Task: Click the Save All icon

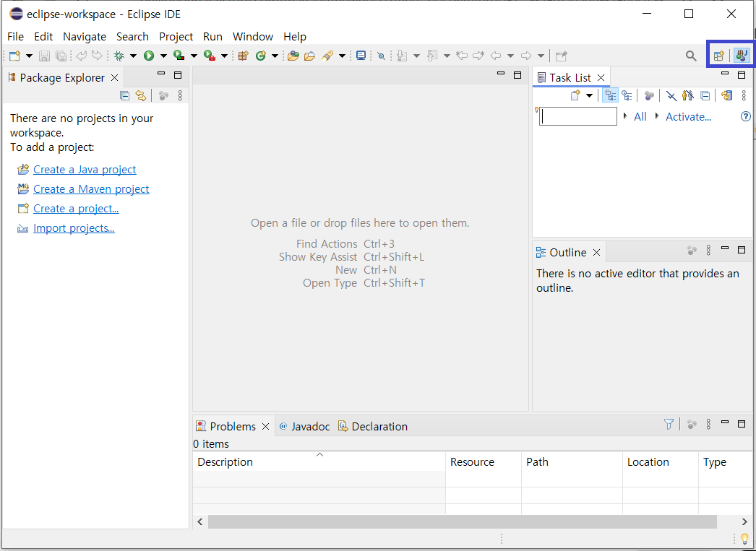Action: tap(61, 56)
